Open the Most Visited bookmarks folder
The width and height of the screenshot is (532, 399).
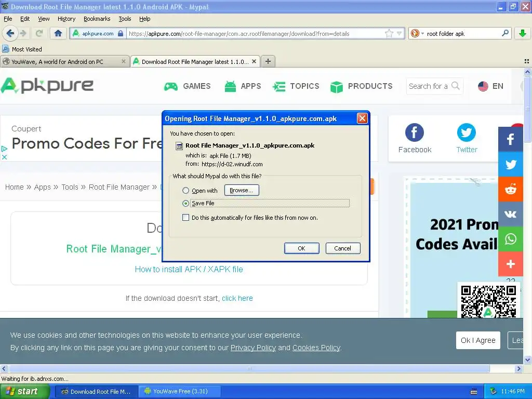(22, 49)
